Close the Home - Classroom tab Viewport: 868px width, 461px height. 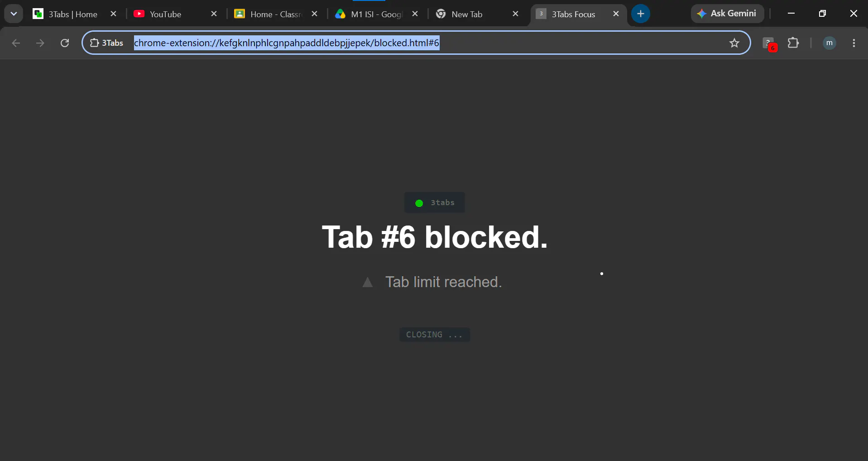point(315,14)
